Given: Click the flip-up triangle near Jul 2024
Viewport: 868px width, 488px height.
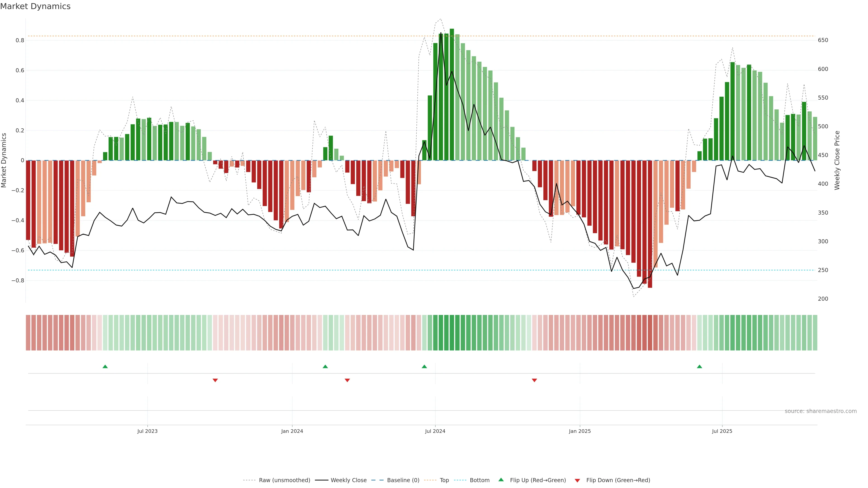Looking at the screenshot, I should 424,366.
